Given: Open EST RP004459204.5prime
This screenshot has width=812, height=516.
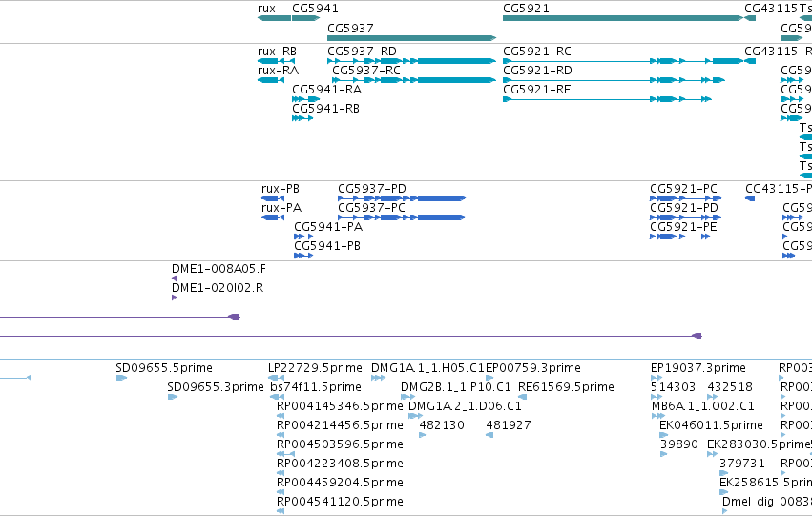Looking at the screenshot, I should click(x=281, y=492).
